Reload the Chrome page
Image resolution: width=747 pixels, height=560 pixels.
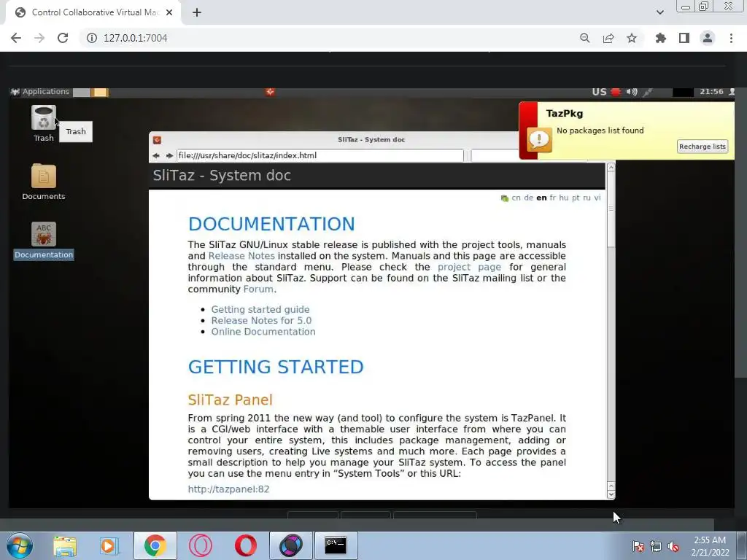63,38
